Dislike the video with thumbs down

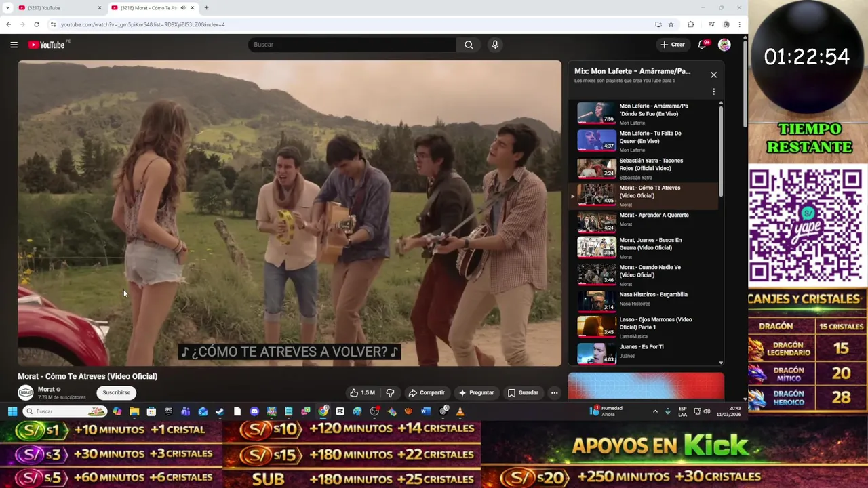click(390, 392)
